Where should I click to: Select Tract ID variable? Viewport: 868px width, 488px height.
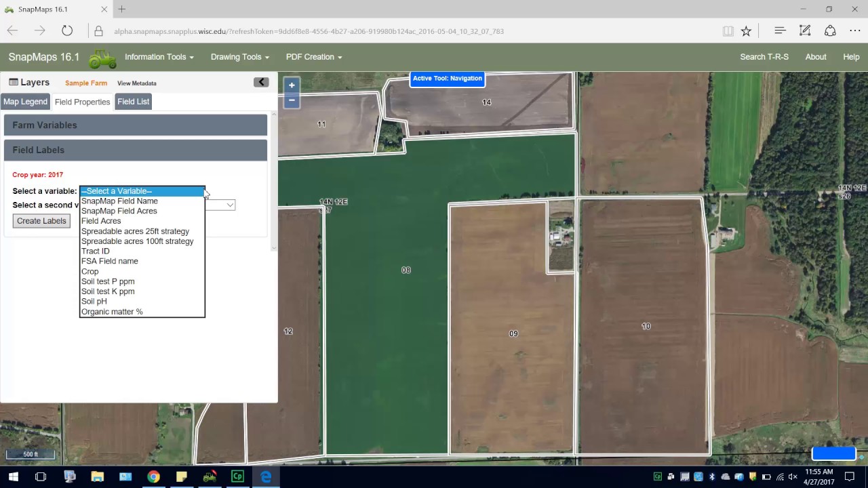pyautogui.click(x=142, y=251)
